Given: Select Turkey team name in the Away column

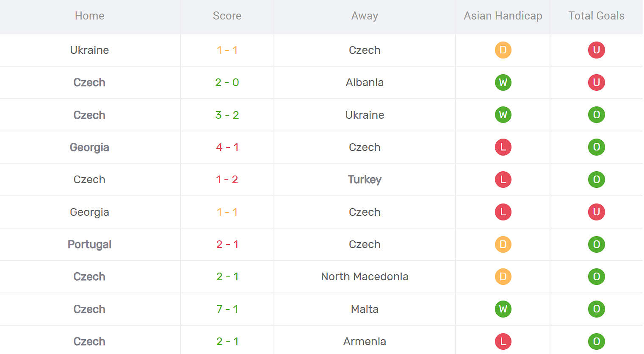Looking at the screenshot, I should tap(365, 180).
